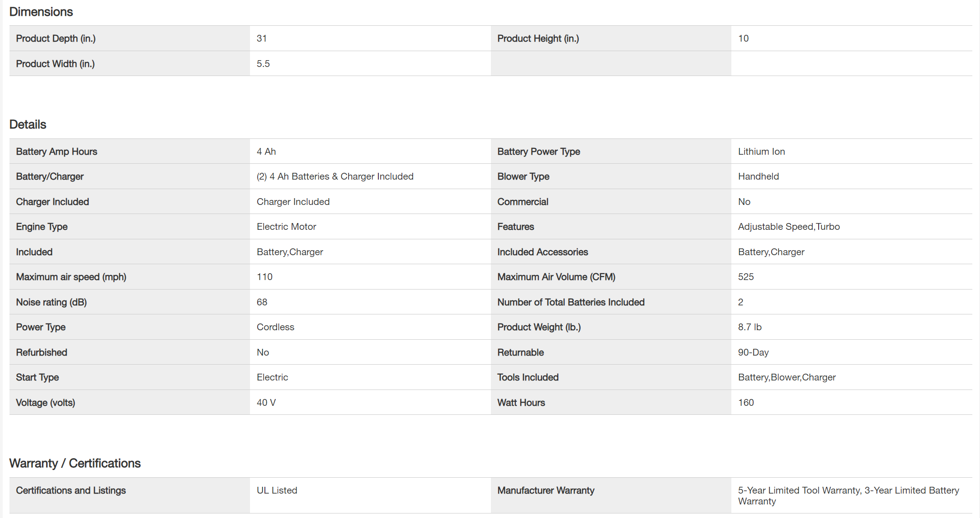Click the Product Width value 5.5

[x=263, y=64]
